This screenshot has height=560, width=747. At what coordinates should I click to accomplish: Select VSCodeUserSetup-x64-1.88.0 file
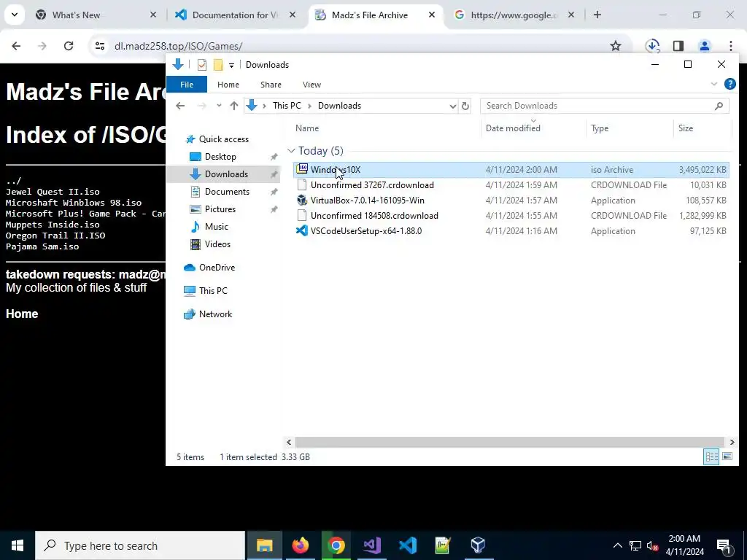click(x=366, y=231)
